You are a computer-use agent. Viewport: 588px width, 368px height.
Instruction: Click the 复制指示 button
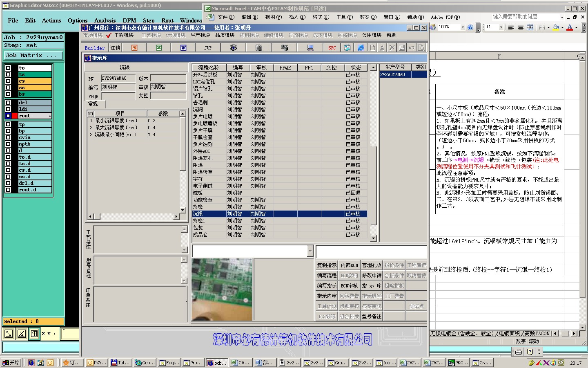point(327,265)
